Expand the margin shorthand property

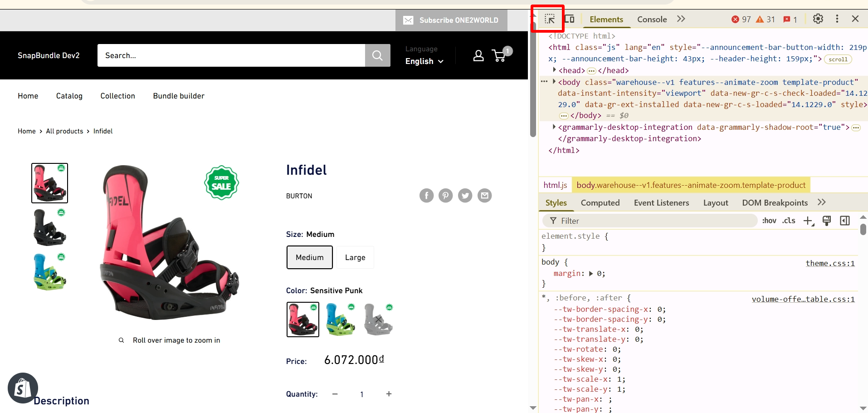click(591, 274)
